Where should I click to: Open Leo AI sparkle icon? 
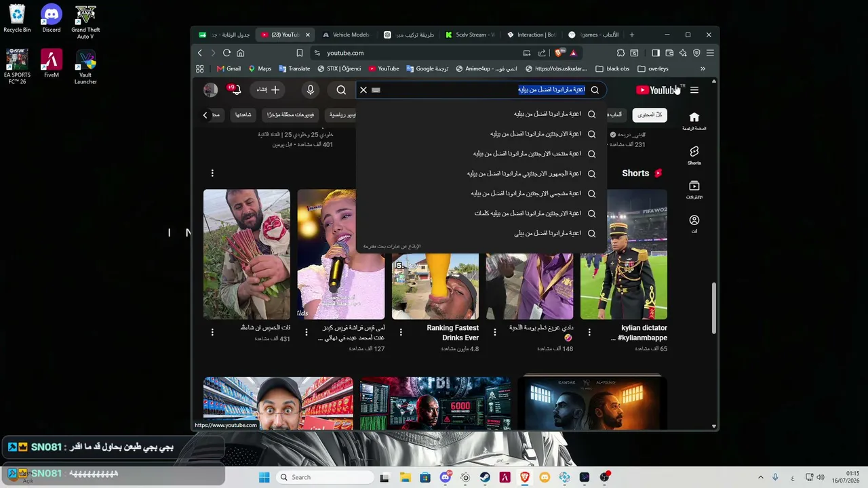[x=683, y=53]
